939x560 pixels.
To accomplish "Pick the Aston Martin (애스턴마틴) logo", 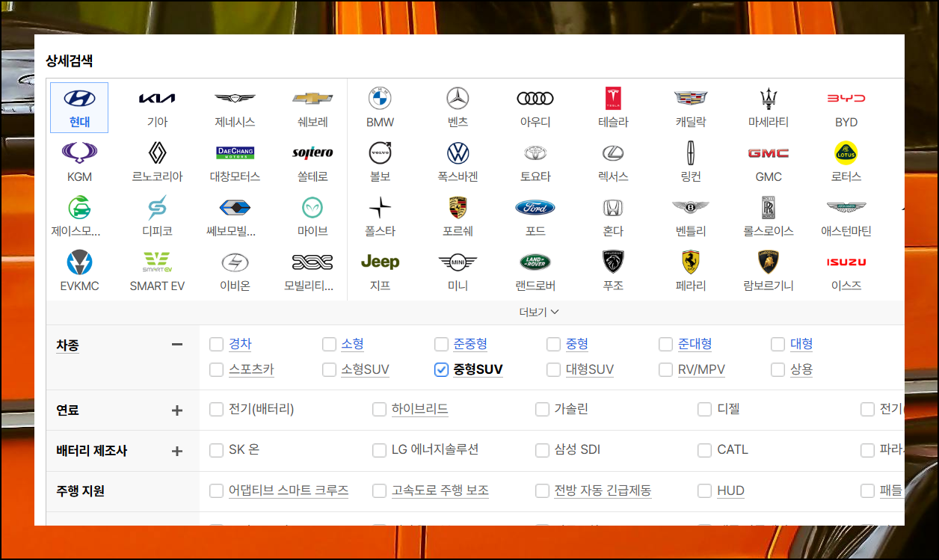I will pyautogui.click(x=846, y=207).
